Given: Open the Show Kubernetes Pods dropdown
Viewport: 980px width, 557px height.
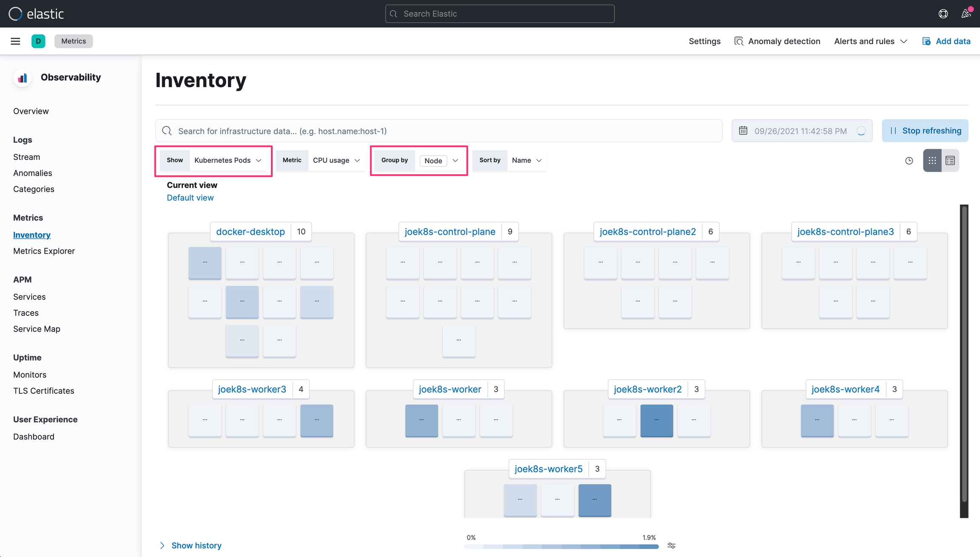Looking at the screenshot, I should (228, 160).
